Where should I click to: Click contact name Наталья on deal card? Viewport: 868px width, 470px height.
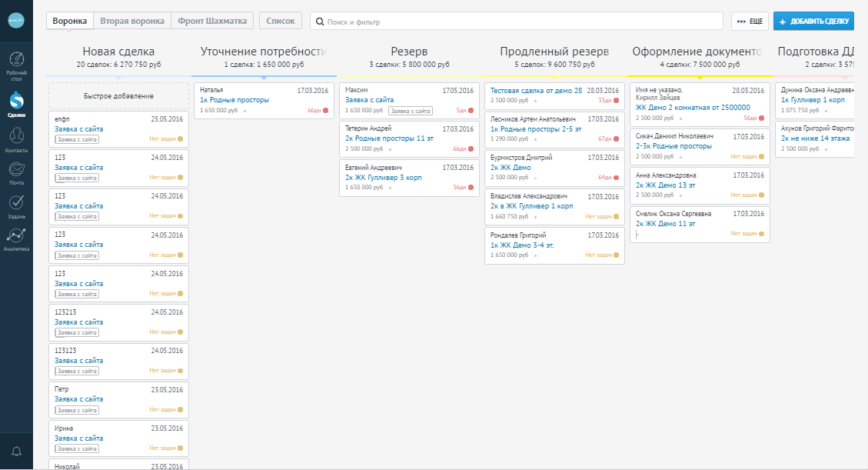[x=211, y=90]
